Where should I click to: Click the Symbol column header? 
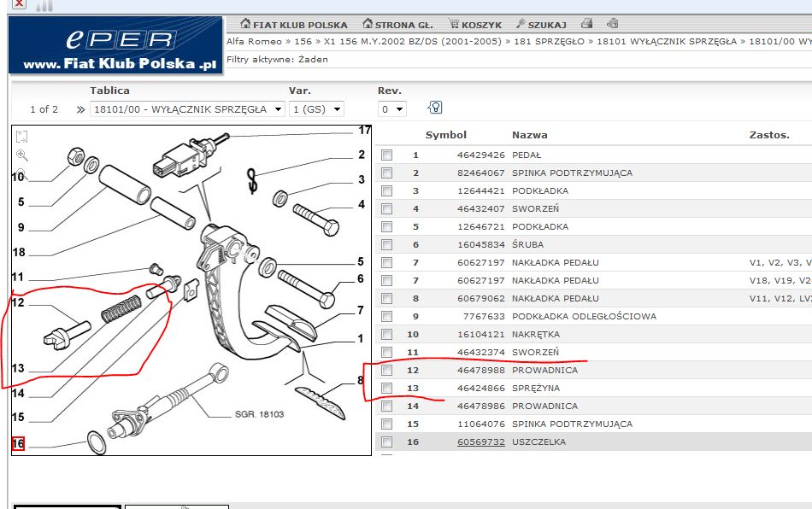(446, 135)
